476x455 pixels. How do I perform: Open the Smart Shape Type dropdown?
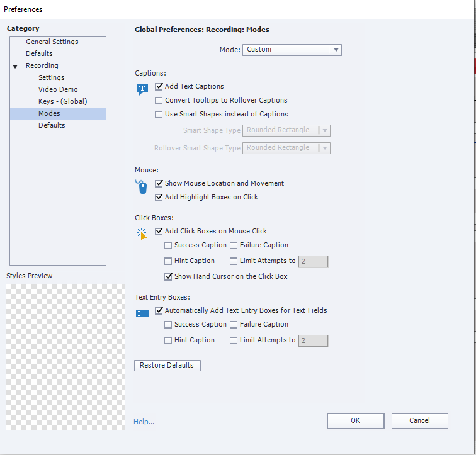click(x=286, y=130)
